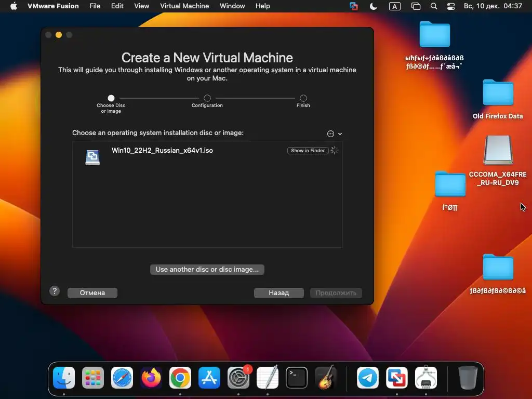Open Spotlight search
This screenshot has width=532, height=399.
(x=434, y=6)
